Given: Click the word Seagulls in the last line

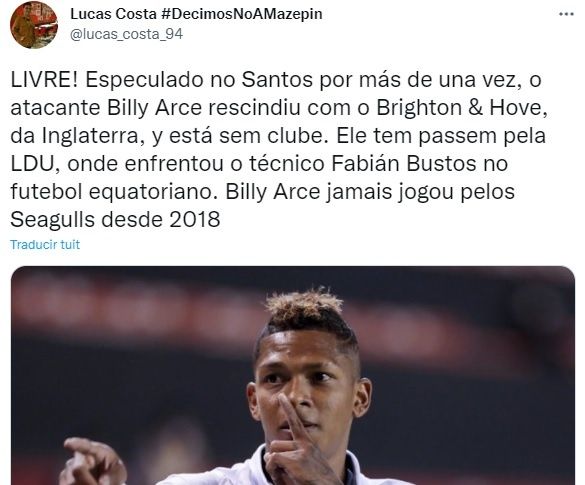Looking at the screenshot, I should pos(53,220).
